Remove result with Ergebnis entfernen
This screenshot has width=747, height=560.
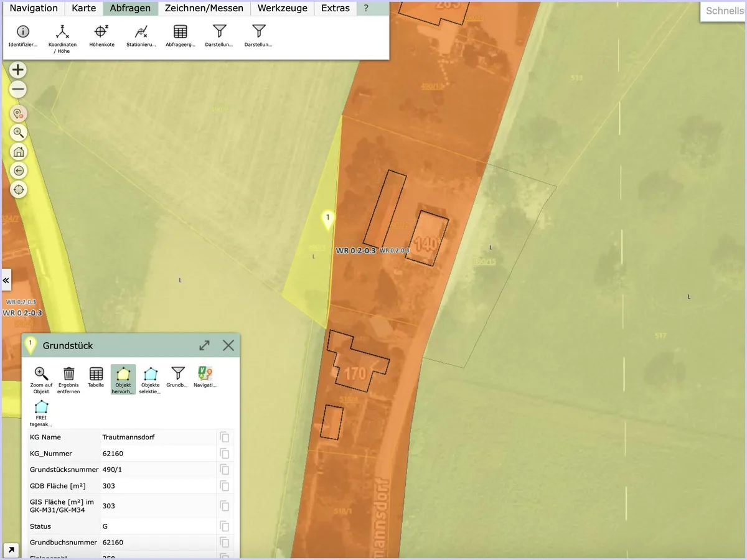(68, 380)
